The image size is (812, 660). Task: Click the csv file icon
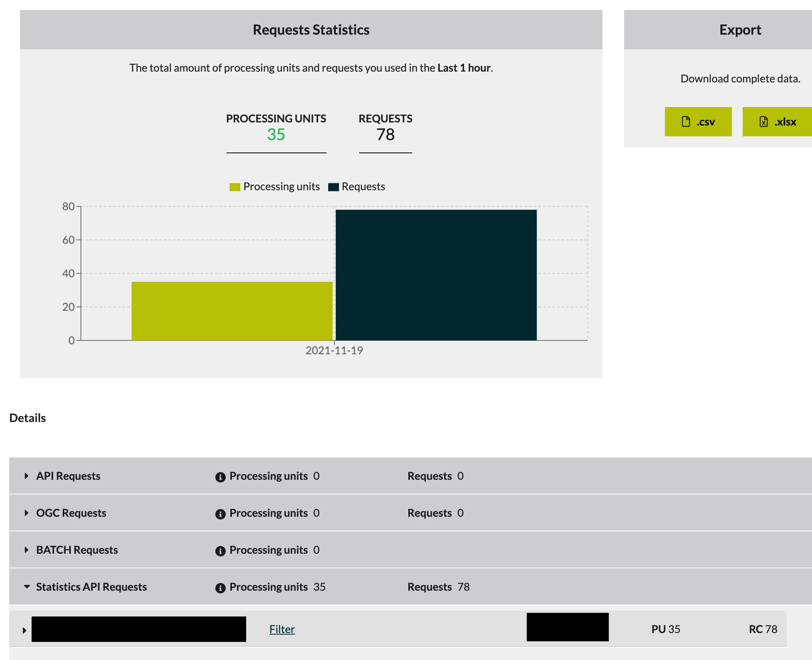[686, 122]
